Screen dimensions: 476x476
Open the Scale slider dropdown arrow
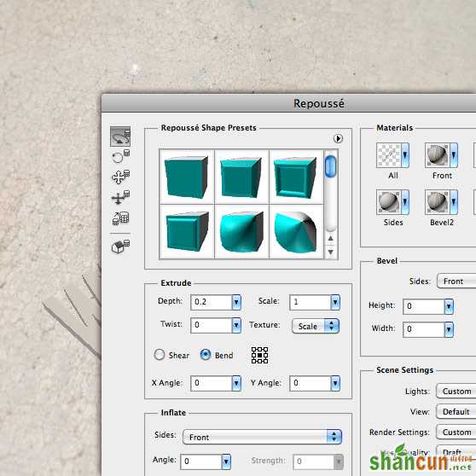pyautogui.click(x=335, y=302)
